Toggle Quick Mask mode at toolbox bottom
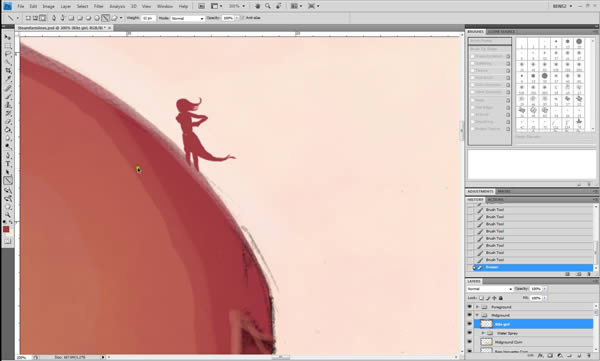This screenshot has height=361, width=600. 8,241
